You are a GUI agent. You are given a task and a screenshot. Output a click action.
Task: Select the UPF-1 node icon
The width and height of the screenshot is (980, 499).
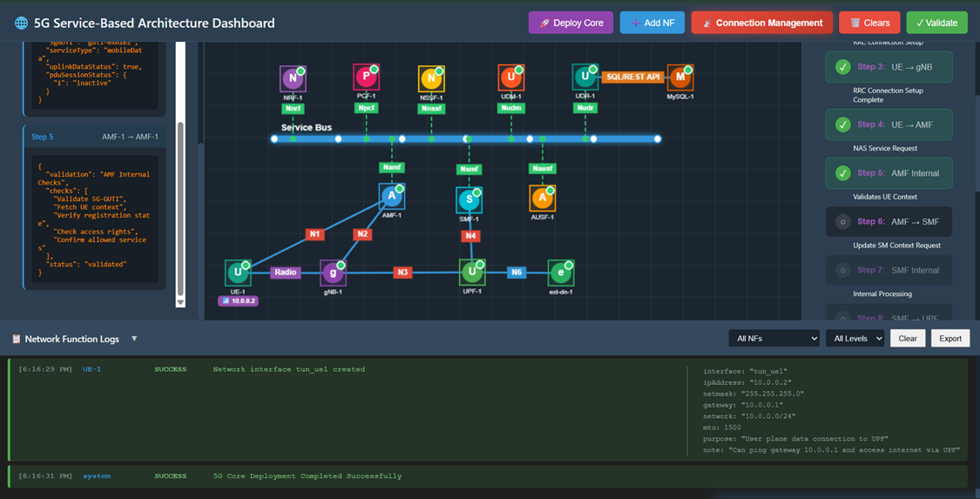472,273
